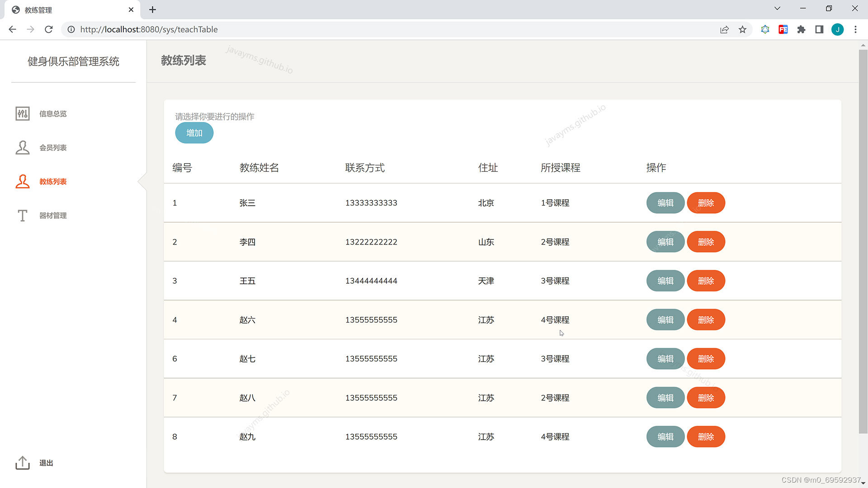This screenshot has width=868, height=488.
Task: Click phone number 13222222222
Action: coord(371,242)
